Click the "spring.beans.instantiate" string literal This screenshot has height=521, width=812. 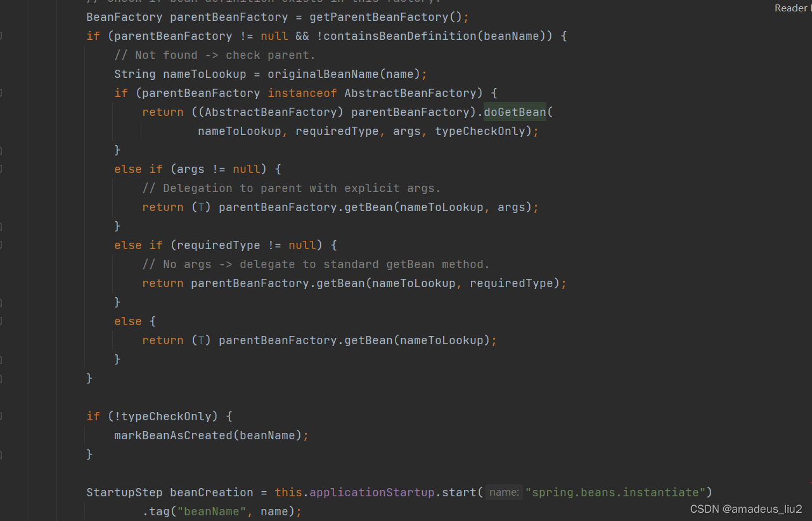615,492
